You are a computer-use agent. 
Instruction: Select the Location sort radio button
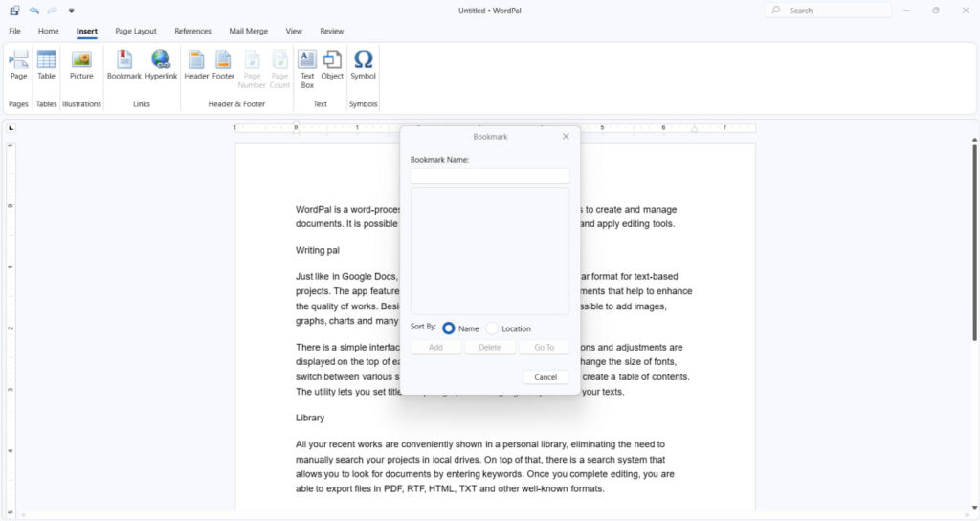coord(493,328)
